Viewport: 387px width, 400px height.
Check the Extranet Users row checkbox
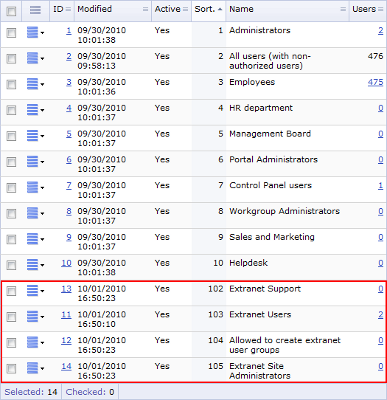point(11,317)
